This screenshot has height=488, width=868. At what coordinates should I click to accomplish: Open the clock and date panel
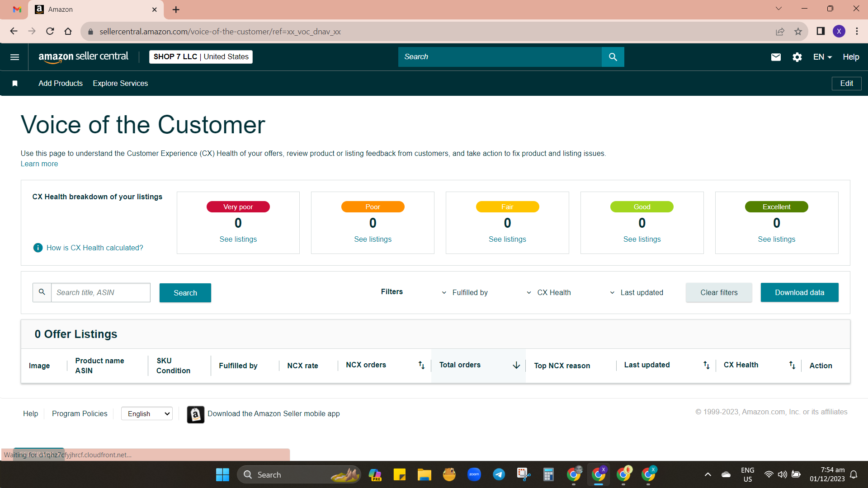[x=827, y=474]
